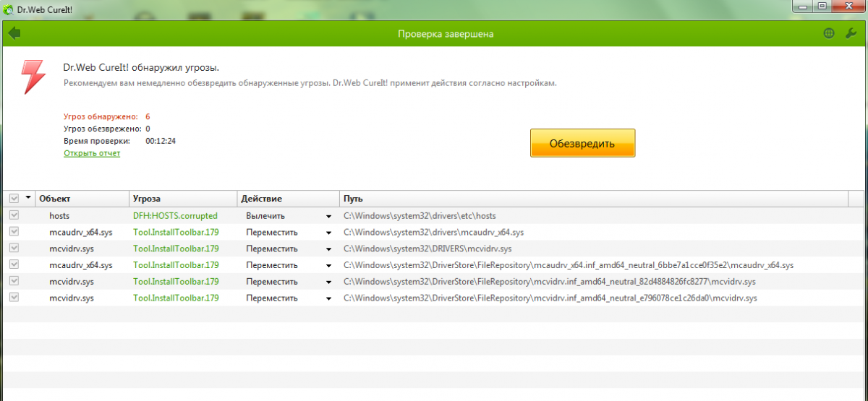This screenshot has height=401, width=868.
Task: Select path C:\Windows\system32\drivers\etc\hosts
Action: coord(420,215)
